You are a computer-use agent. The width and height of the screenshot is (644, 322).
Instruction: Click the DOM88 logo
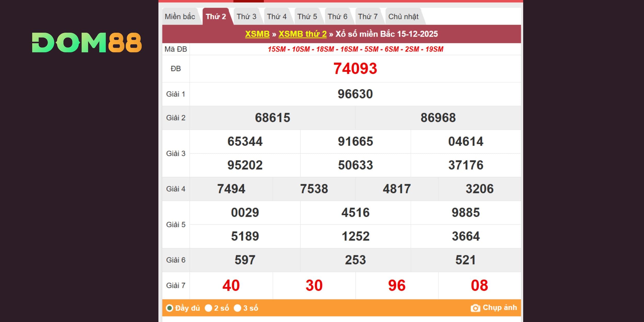tap(87, 43)
